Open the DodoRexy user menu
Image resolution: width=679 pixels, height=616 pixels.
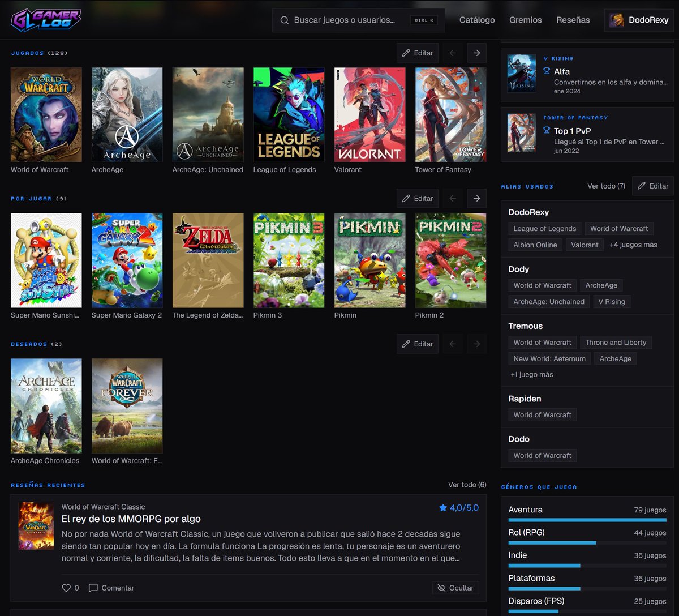[639, 20]
